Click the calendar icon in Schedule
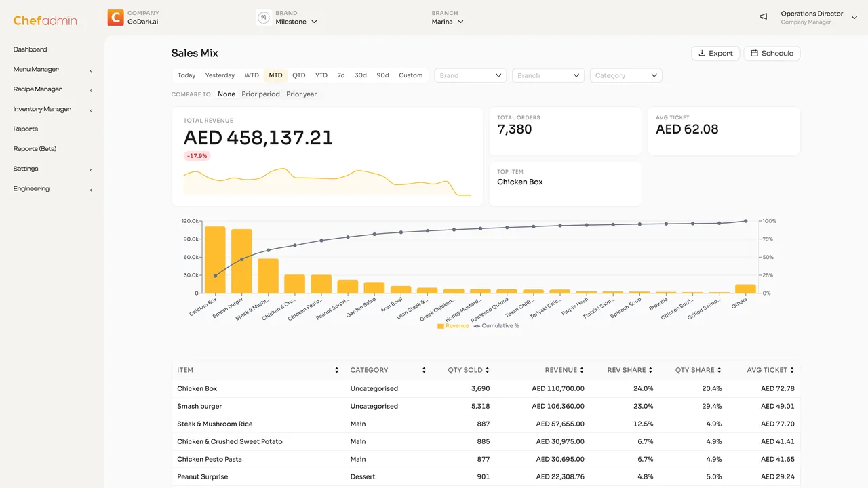868x488 pixels. 754,53
